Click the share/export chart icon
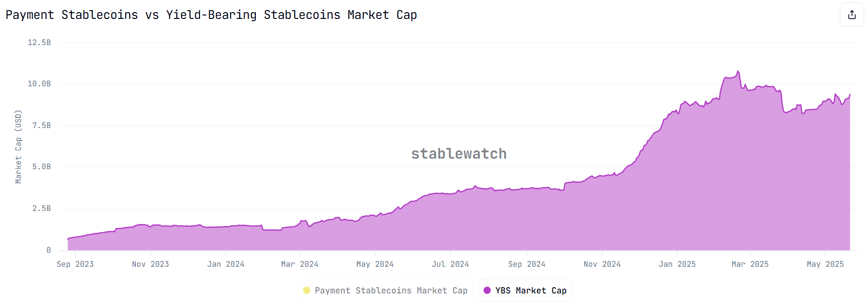Viewport: 868px width, 308px height. tap(851, 15)
